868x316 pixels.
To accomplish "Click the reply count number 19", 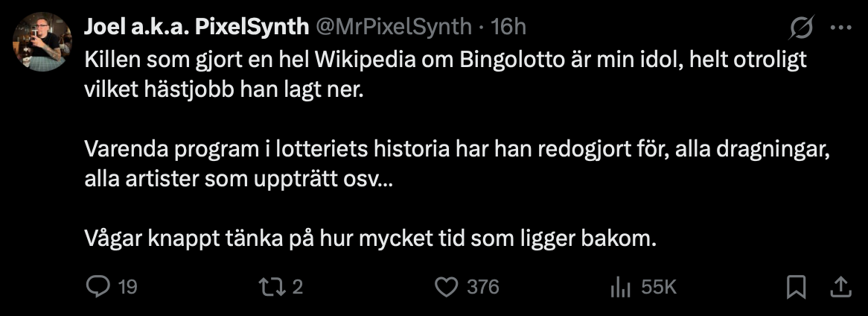I will [128, 287].
